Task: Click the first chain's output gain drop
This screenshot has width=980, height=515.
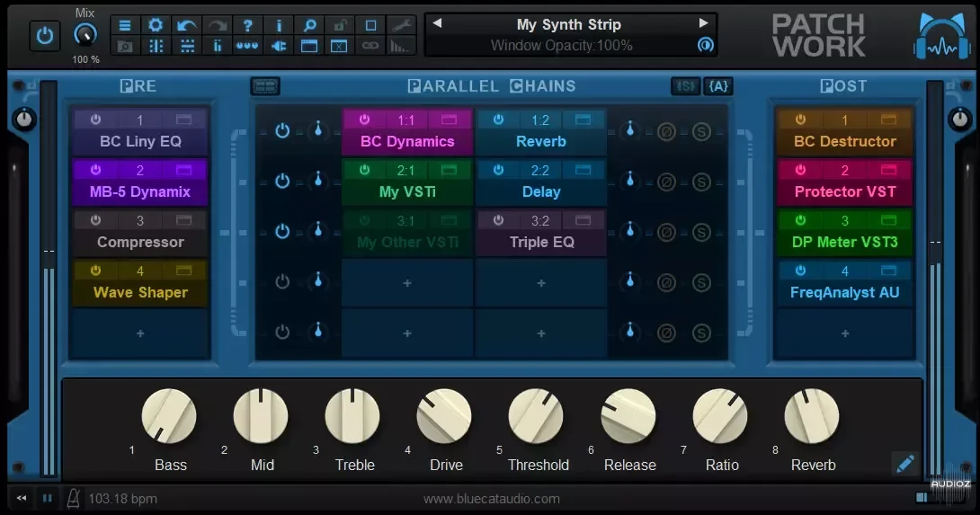Action: (x=630, y=130)
